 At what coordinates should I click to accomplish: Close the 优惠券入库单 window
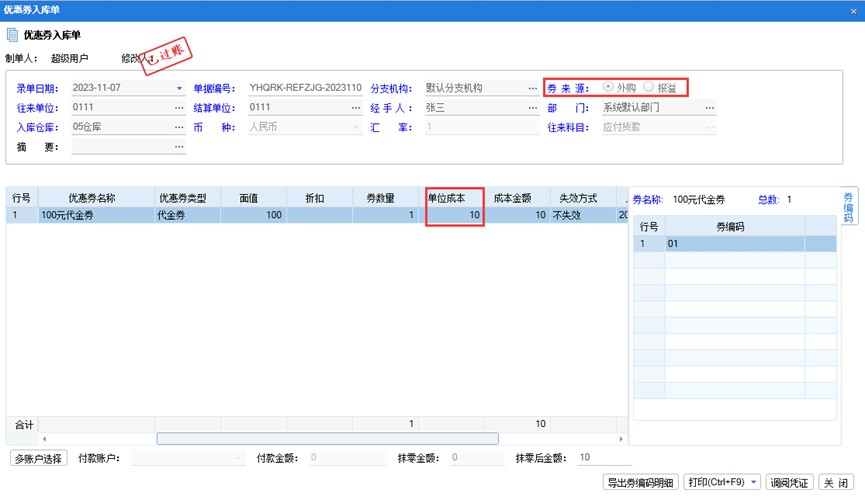[853, 10]
